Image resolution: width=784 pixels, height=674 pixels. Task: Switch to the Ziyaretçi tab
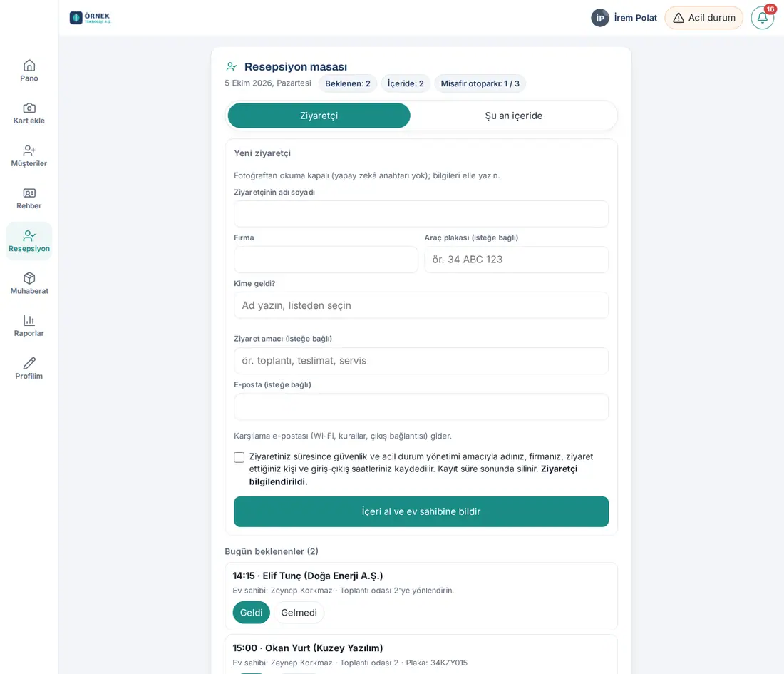[x=319, y=116]
